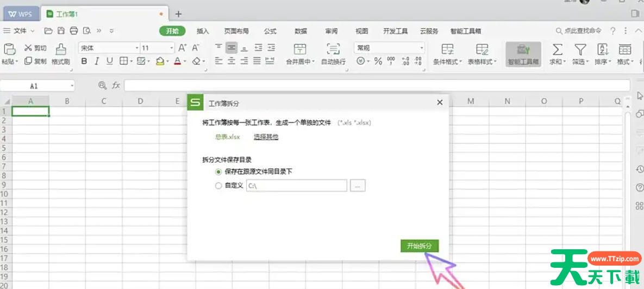Click the Table Style (表格样式) icon
This screenshot has height=289, width=644.
point(482,49)
